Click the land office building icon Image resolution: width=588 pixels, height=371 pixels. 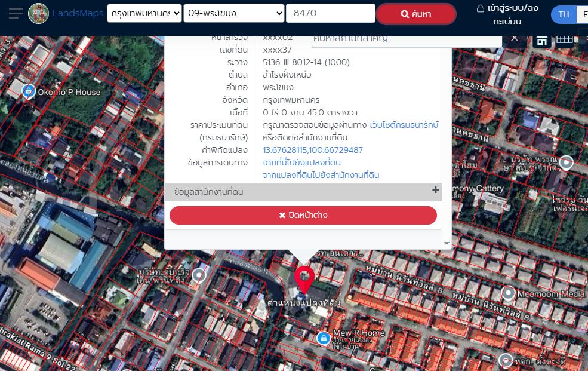[541, 40]
